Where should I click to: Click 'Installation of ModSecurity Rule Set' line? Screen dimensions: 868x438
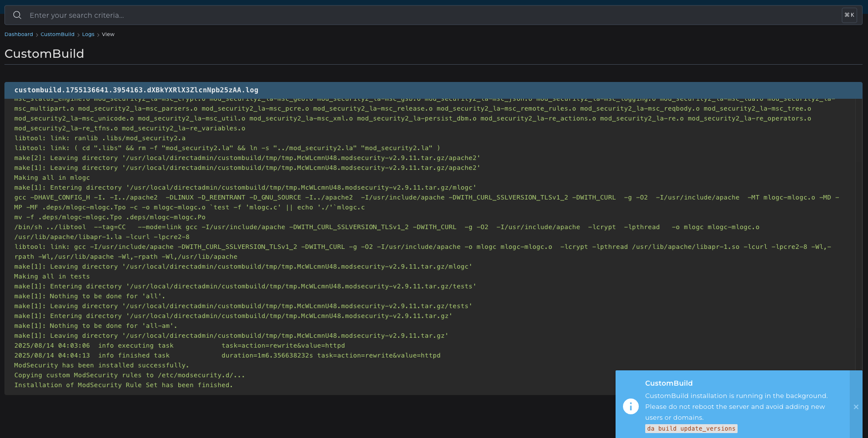tap(124, 385)
